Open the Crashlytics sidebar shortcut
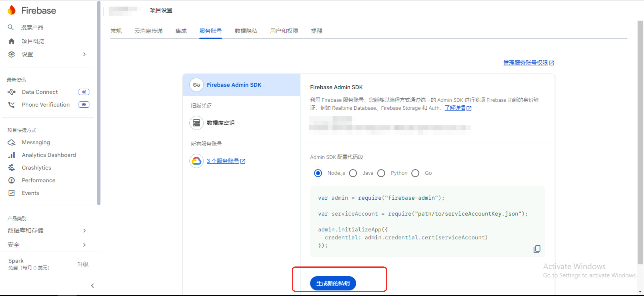This screenshot has width=644, height=296. point(36,168)
